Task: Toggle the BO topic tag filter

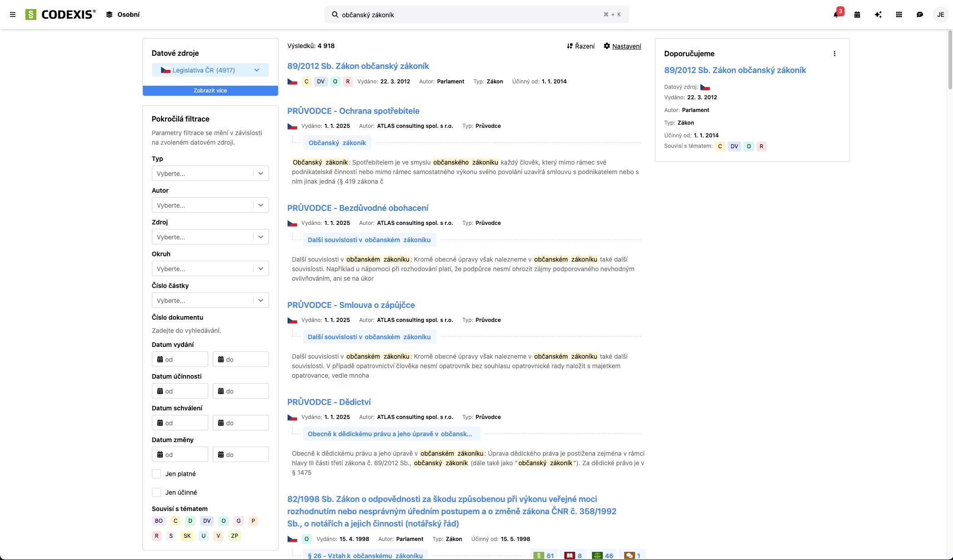Action: [x=159, y=521]
